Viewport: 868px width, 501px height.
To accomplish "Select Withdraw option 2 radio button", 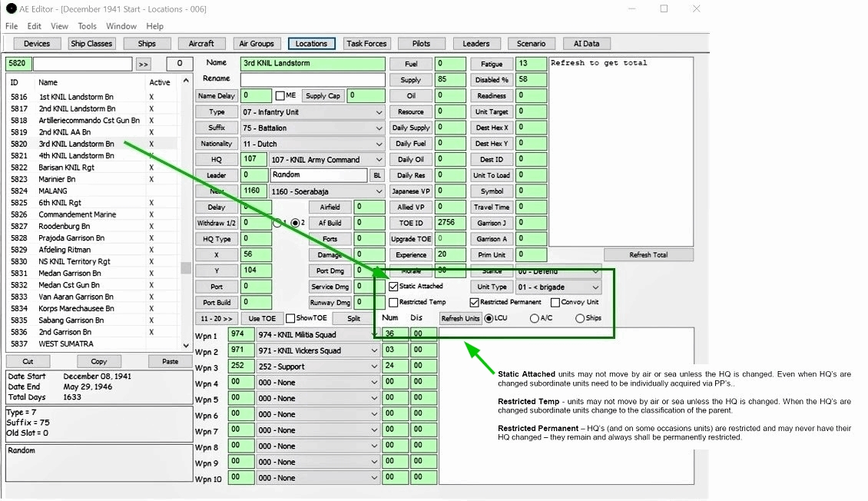I will (295, 223).
